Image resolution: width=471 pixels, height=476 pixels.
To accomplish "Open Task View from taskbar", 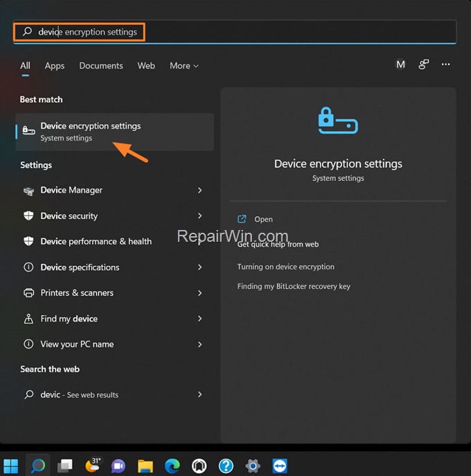I will [65, 466].
